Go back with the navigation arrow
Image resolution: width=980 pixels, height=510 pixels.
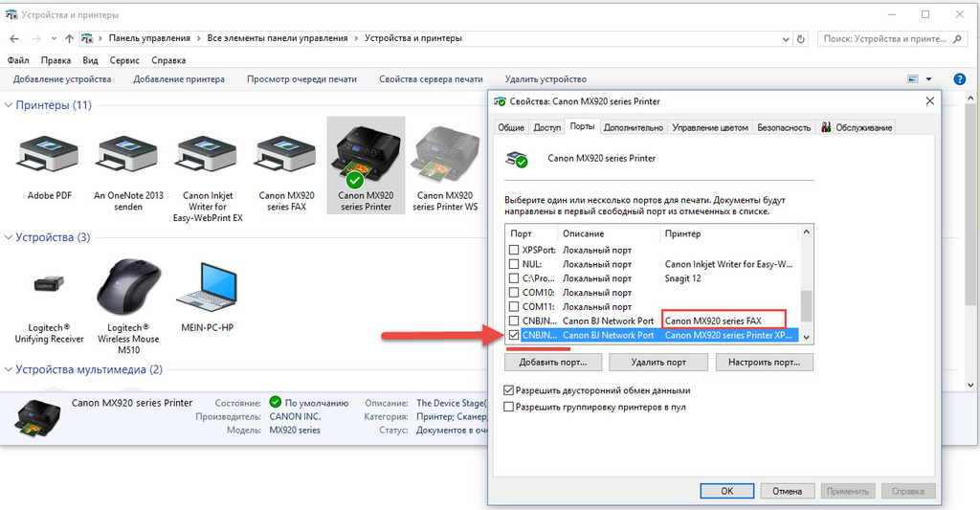[14, 38]
